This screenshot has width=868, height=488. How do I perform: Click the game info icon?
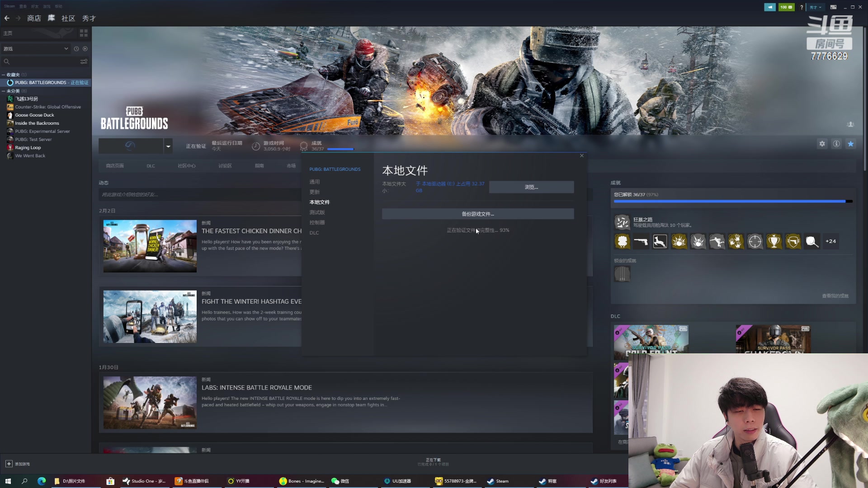point(836,144)
